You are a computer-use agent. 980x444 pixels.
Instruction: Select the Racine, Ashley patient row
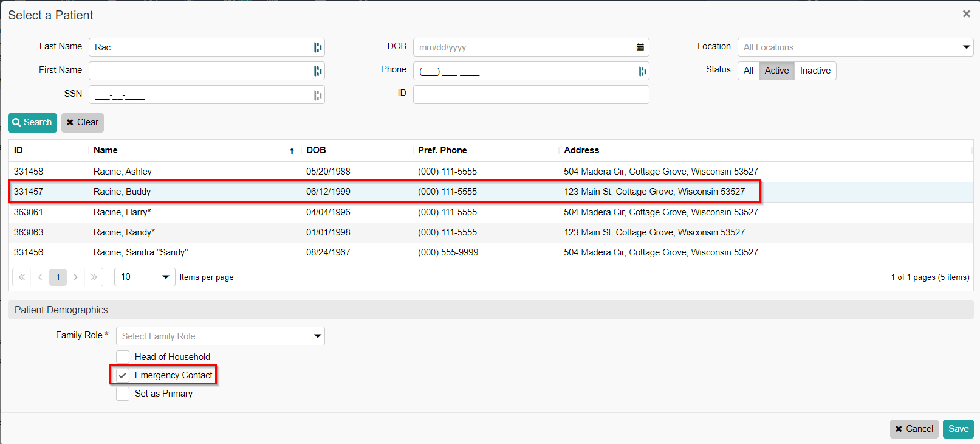(122, 172)
